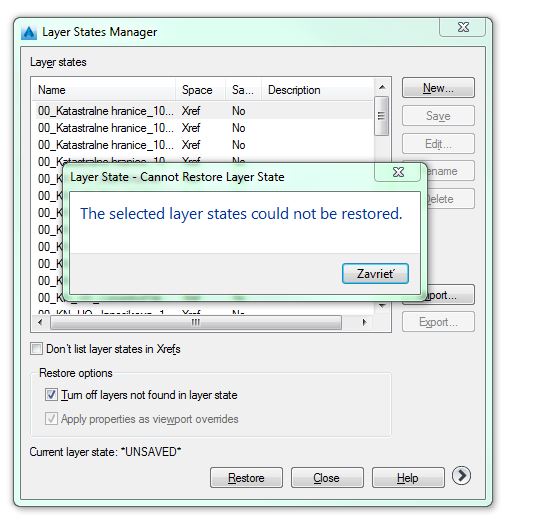This screenshot has height=520, width=542.
Task: Expand more restore options arrow button
Action: pos(461,476)
